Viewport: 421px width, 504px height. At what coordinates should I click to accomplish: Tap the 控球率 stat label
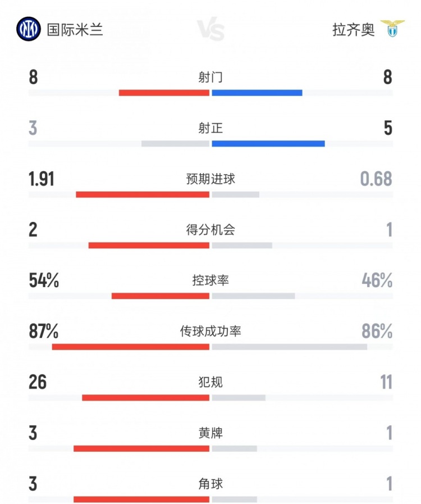[x=210, y=280]
